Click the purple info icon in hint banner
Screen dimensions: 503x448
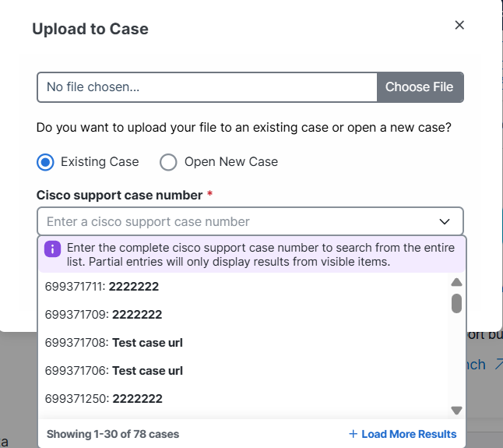53,249
